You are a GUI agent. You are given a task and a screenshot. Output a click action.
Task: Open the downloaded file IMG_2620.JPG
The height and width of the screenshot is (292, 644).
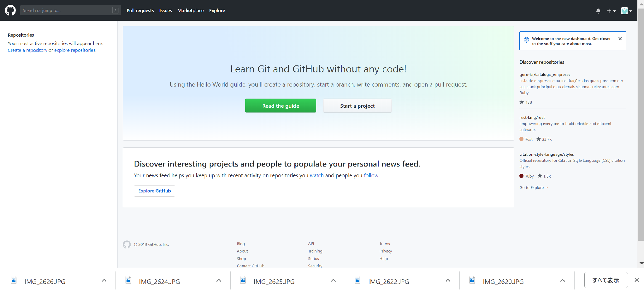point(503,282)
